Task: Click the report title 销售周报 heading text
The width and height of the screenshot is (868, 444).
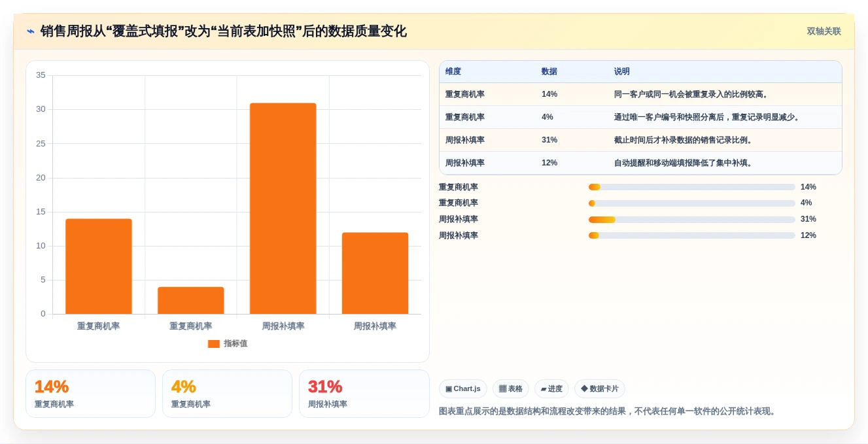Action: [223, 31]
